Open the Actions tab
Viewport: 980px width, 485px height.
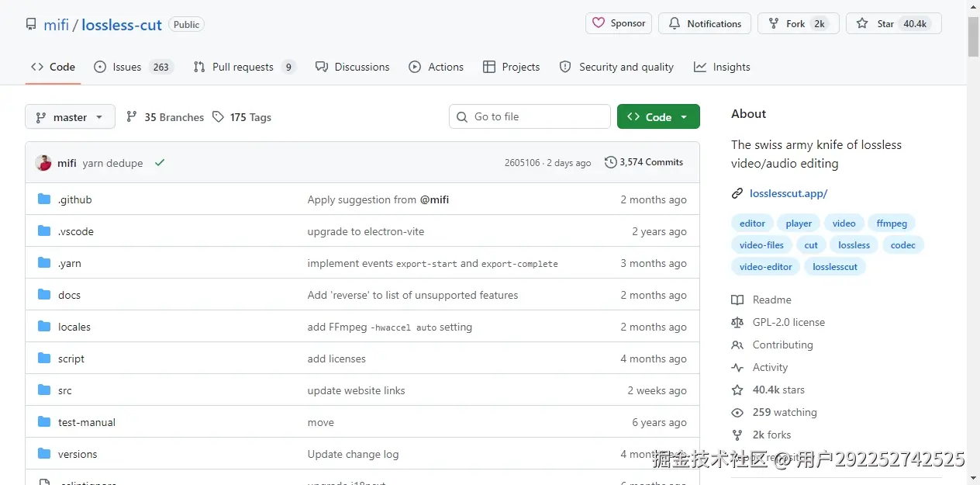tap(437, 67)
